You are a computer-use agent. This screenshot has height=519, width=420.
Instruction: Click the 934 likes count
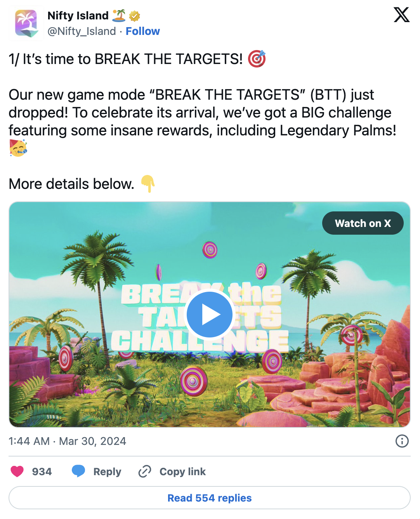pos(42,472)
